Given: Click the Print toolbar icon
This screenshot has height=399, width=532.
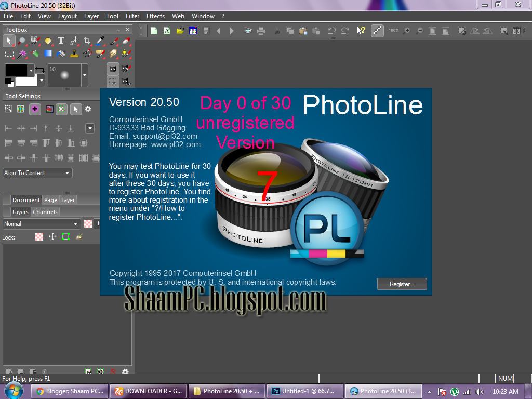Looking at the screenshot, I should coord(261,31).
